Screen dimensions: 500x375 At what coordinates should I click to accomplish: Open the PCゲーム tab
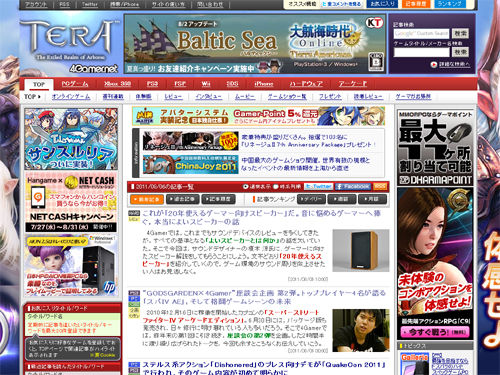point(75,84)
